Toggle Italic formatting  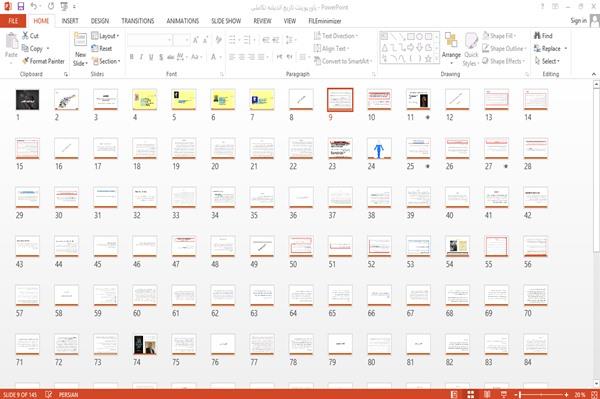click(x=141, y=57)
